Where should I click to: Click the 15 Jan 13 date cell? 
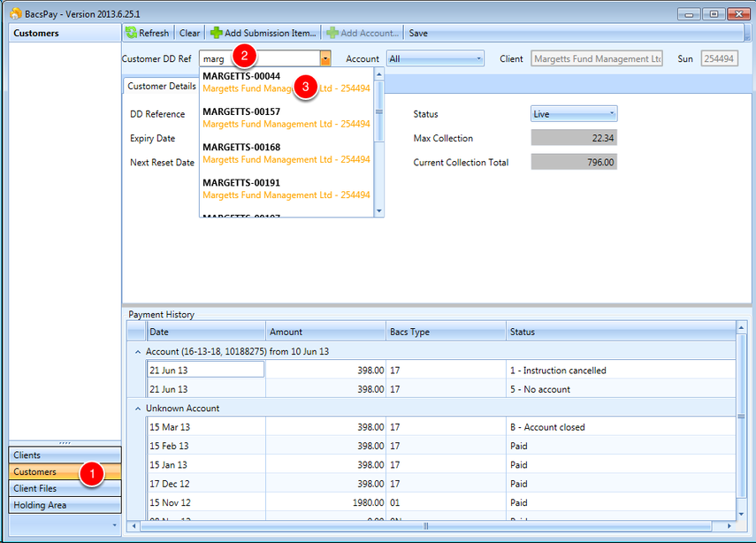206,465
